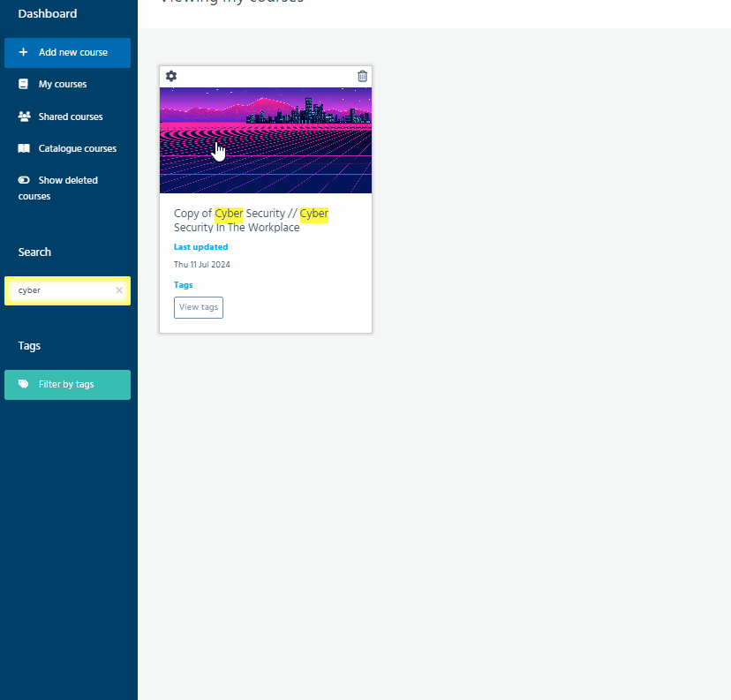Open course settings via the gear icon
The height and width of the screenshot is (700, 731).
click(171, 76)
